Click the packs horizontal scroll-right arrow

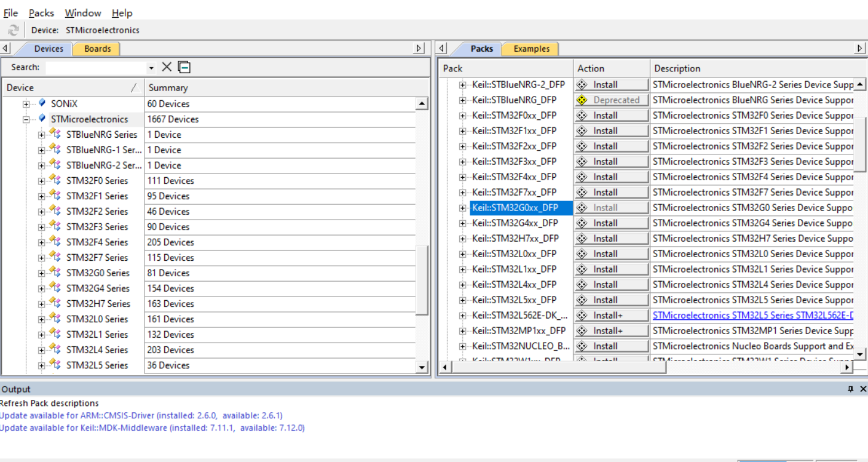(846, 367)
